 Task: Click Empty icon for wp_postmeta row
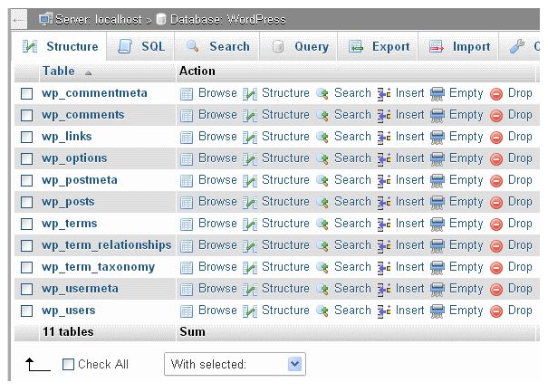[x=437, y=180]
